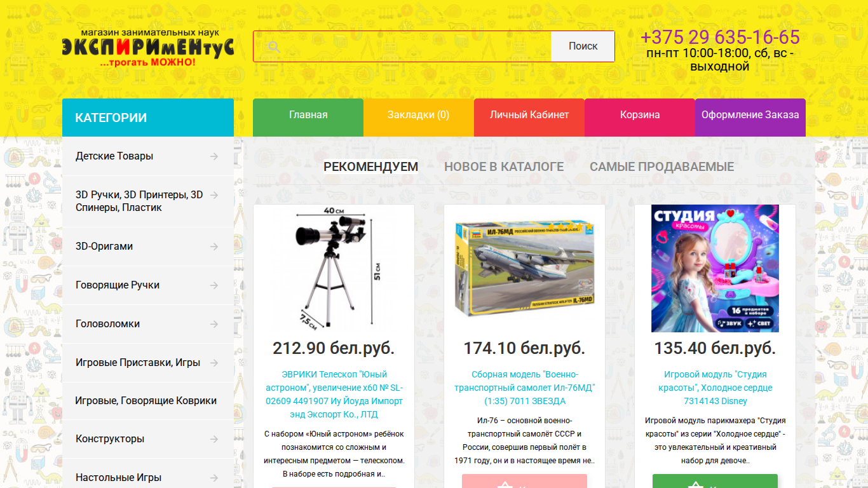868x488 pixels.
Task: Switch to the Новое в каталоге tab
Action: tap(504, 166)
